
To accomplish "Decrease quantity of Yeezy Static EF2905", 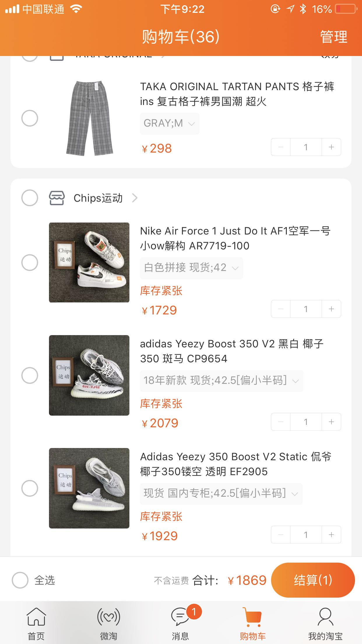I will pyautogui.click(x=281, y=535).
